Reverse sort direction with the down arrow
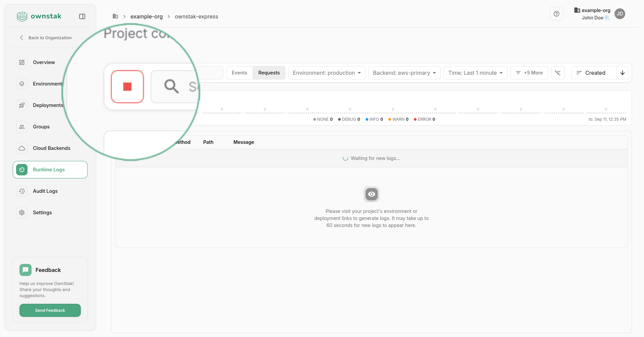This screenshot has height=337, width=644. click(x=623, y=73)
